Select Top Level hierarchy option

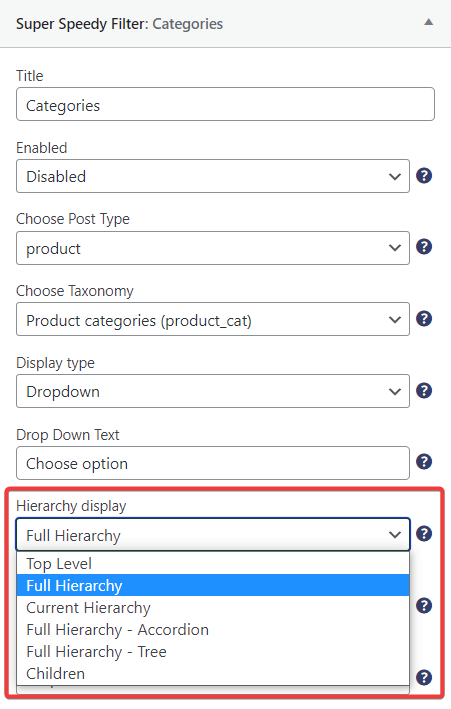click(x=213, y=563)
